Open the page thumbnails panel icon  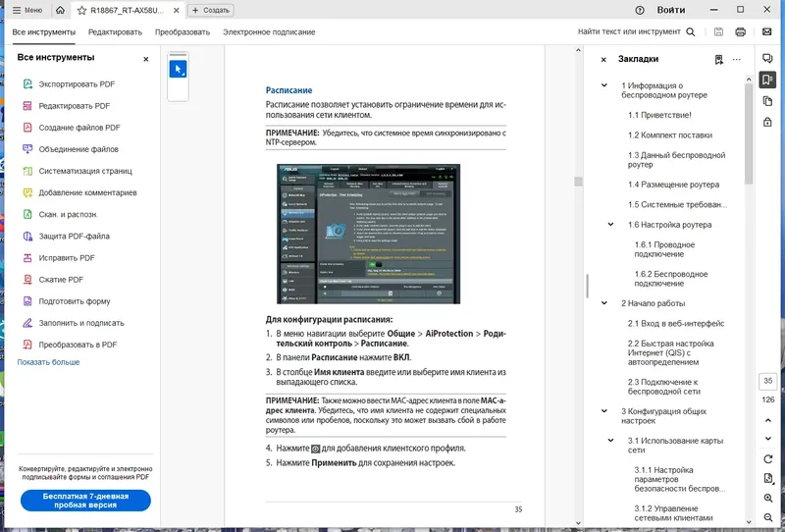767,101
